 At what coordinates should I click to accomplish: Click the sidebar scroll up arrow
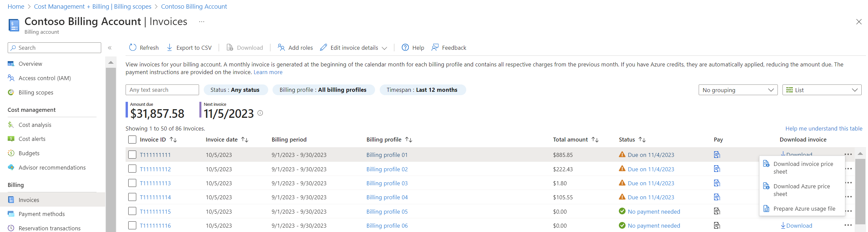pyautogui.click(x=111, y=63)
